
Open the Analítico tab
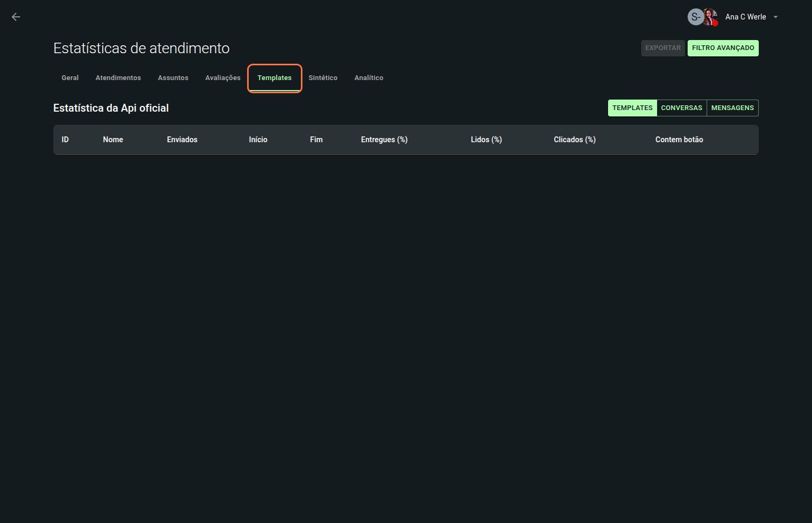point(368,78)
